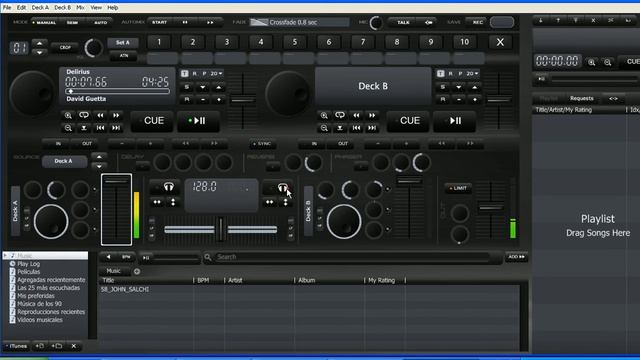The height and width of the screenshot is (360, 640).
Task: Click the search magnifier icon
Action: point(208,257)
